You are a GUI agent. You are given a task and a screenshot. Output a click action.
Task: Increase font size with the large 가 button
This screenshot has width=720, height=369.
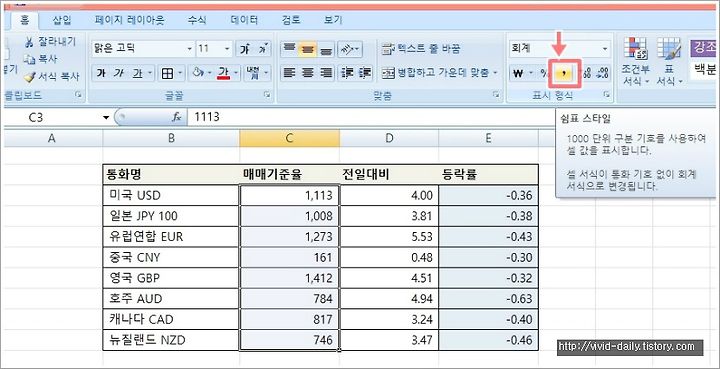coord(244,49)
